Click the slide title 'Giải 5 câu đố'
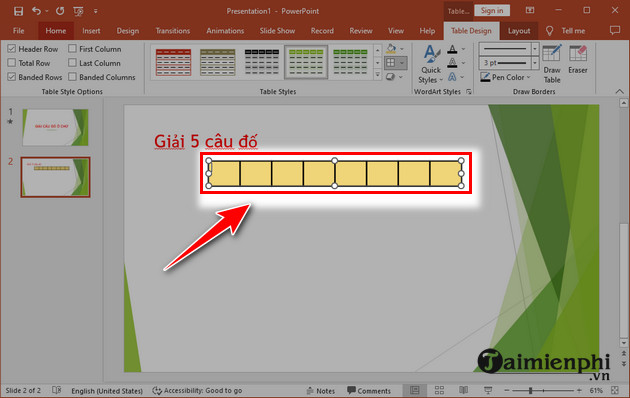 point(206,142)
